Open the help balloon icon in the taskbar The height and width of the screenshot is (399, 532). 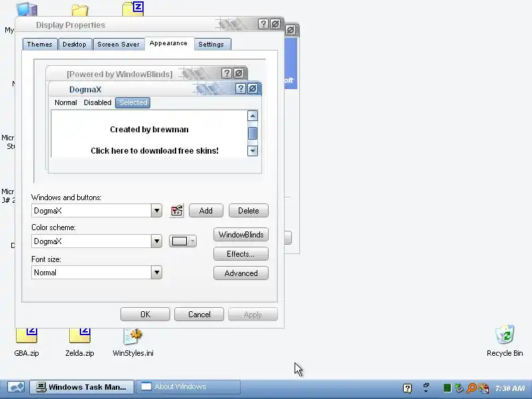pyautogui.click(x=407, y=388)
